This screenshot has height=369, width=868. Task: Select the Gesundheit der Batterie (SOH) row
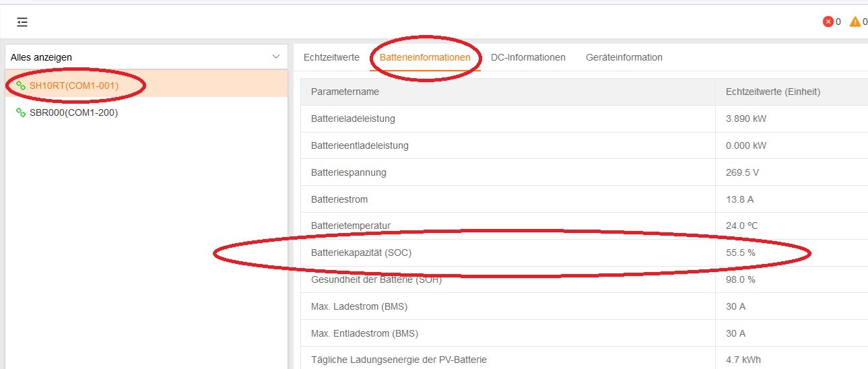(x=376, y=279)
